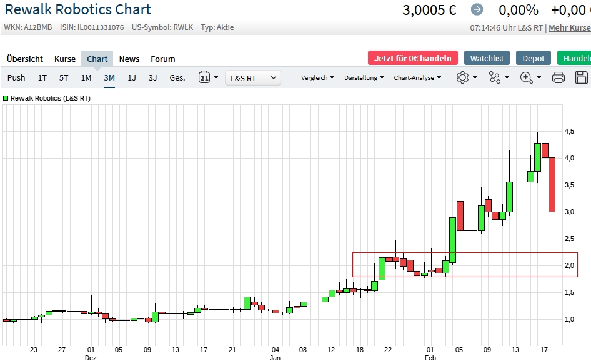Click the 04. Jan. date axis label

[x=276, y=353]
